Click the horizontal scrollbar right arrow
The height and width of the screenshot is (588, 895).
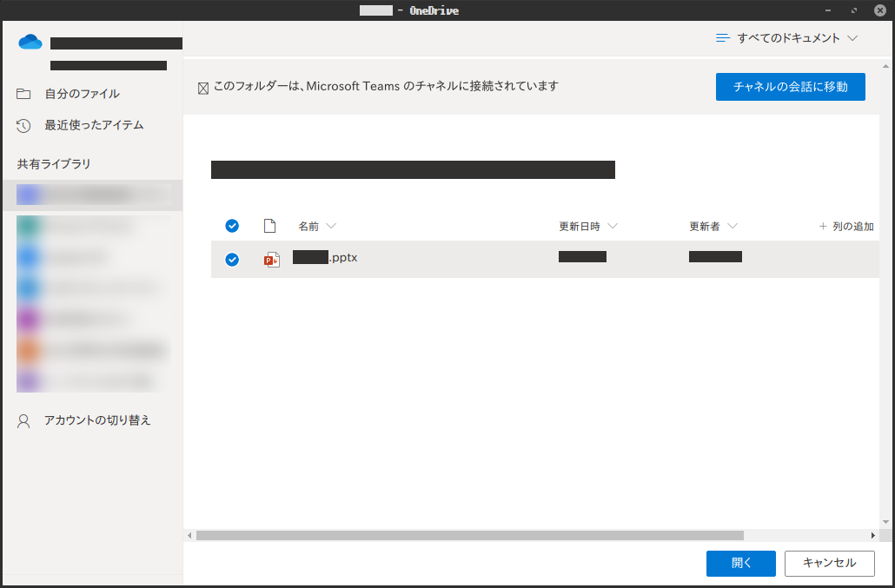click(x=872, y=535)
